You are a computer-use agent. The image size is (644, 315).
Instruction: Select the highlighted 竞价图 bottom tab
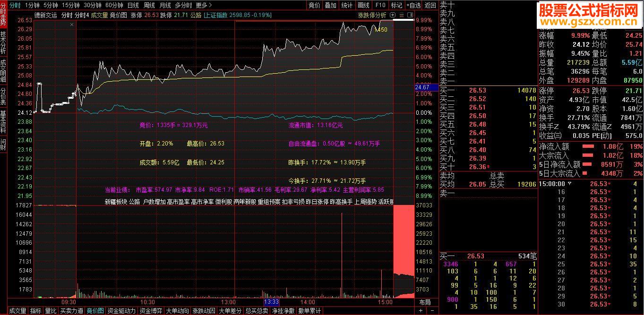[x=95, y=311]
